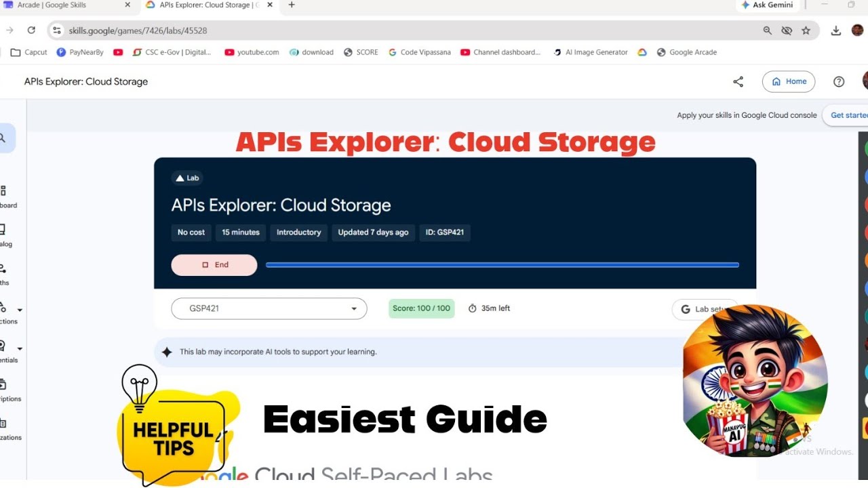Image resolution: width=868 pixels, height=488 pixels.
Task: Open the PayNearBy bookmark
Action: coord(80,52)
